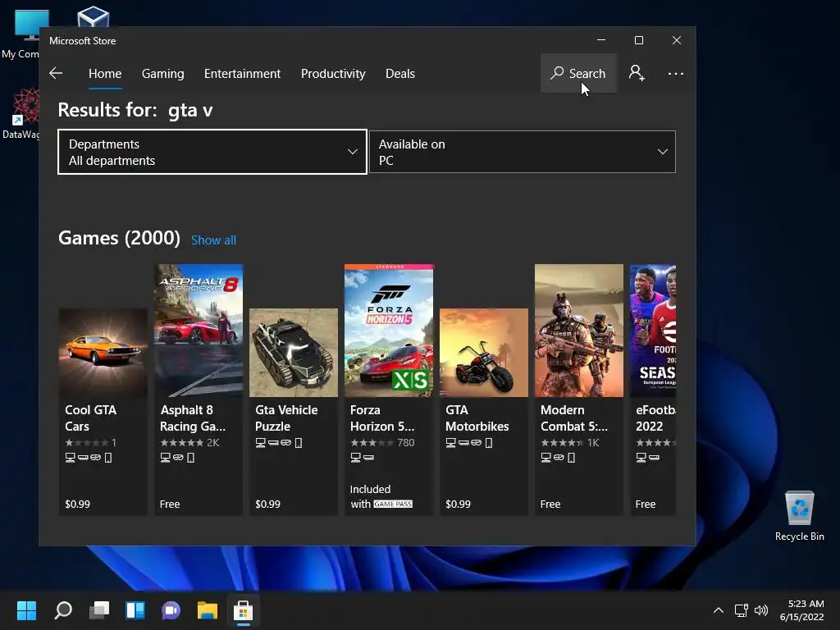Show hidden tray icons chevron
The width and height of the screenshot is (840, 630).
point(719,610)
